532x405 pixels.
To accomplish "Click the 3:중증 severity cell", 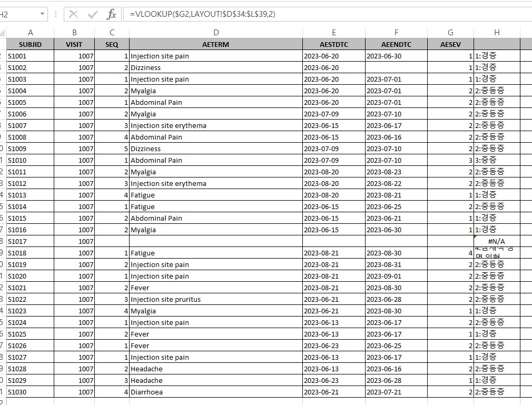I will point(497,160).
